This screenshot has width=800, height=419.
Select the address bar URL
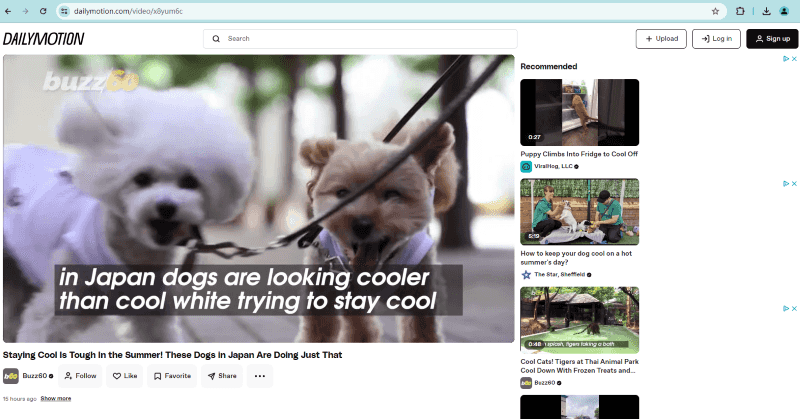point(128,11)
